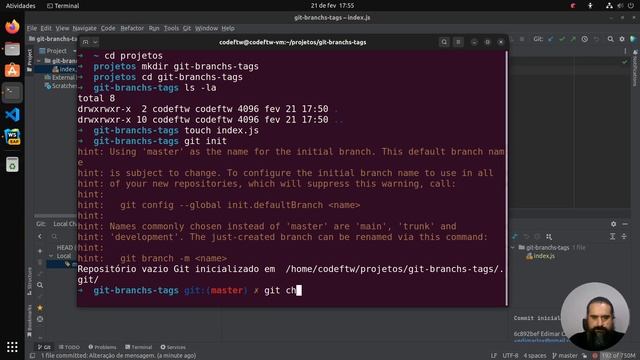This screenshot has width=640, height=360.
Task: Open WebStorm EAP from the dock
Action: (12, 137)
